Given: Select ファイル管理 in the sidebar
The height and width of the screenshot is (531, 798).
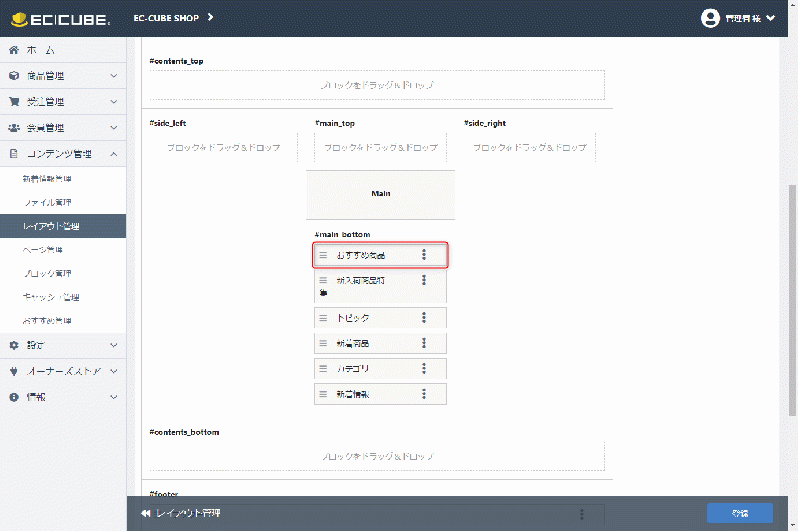Looking at the screenshot, I should [47, 202].
